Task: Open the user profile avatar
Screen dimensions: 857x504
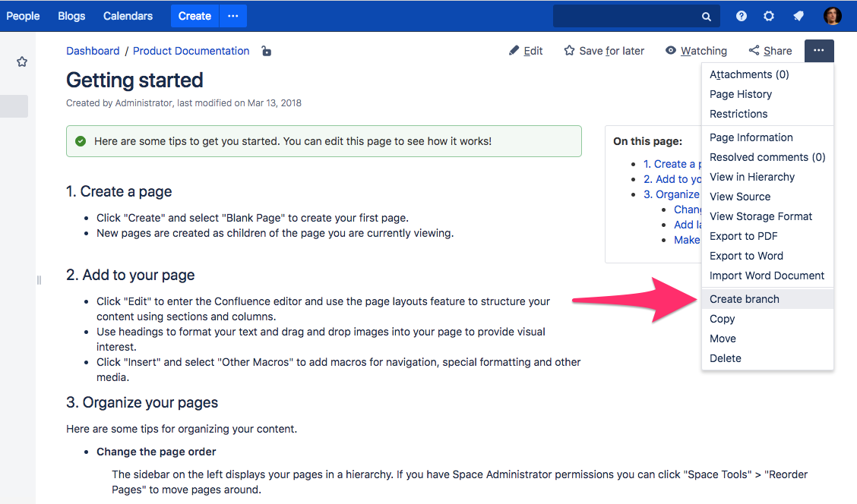Action: 833,16
